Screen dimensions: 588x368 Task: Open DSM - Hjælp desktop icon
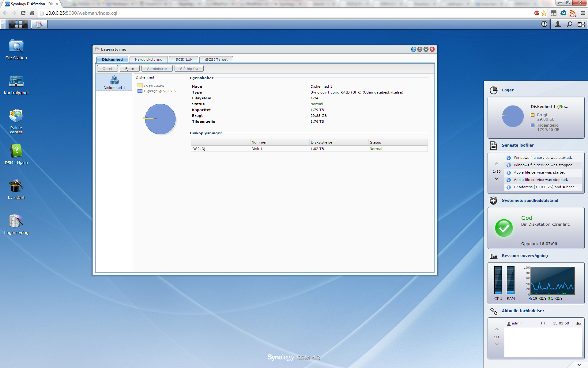tap(16, 154)
